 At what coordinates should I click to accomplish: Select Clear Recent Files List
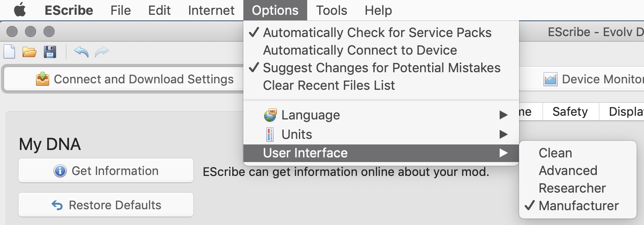(329, 86)
